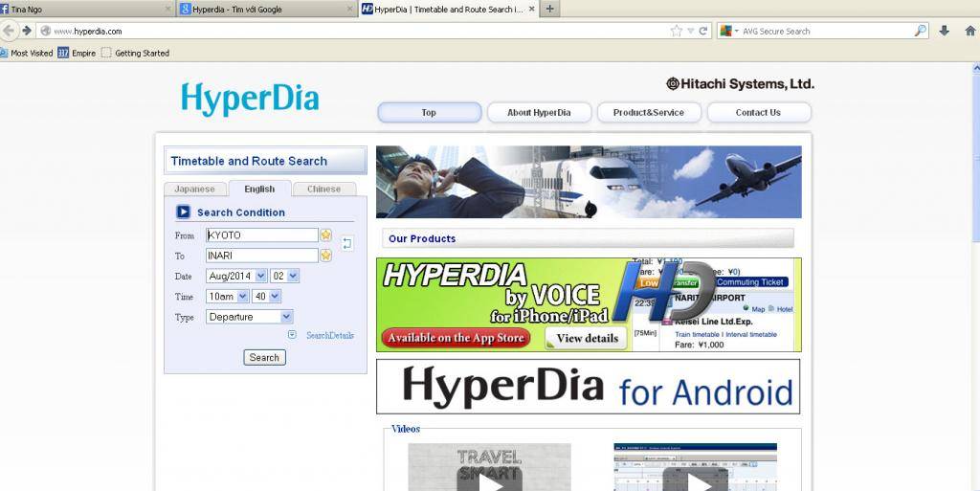
Task: Click Timetable and Route Search heading
Action: tap(249, 161)
